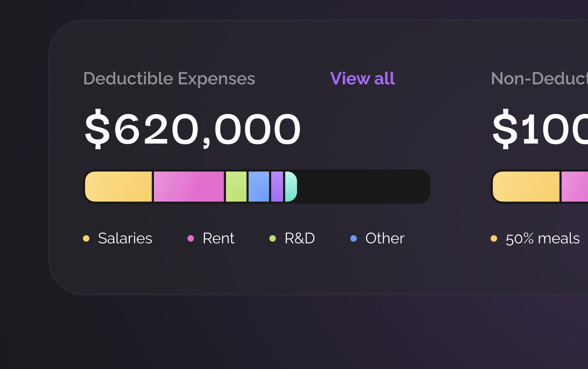Click the yellow Salaries segment in the Deductible bar
The image size is (588, 369).
119,187
